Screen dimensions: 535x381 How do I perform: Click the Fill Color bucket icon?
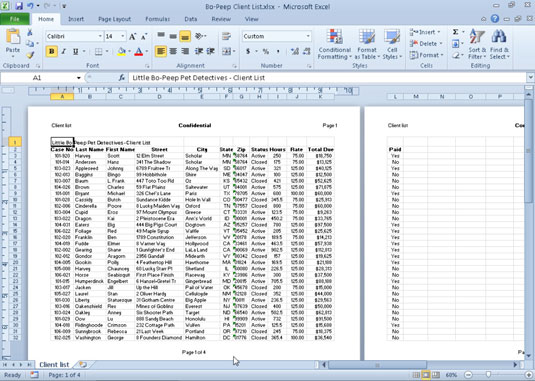(121, 52)
